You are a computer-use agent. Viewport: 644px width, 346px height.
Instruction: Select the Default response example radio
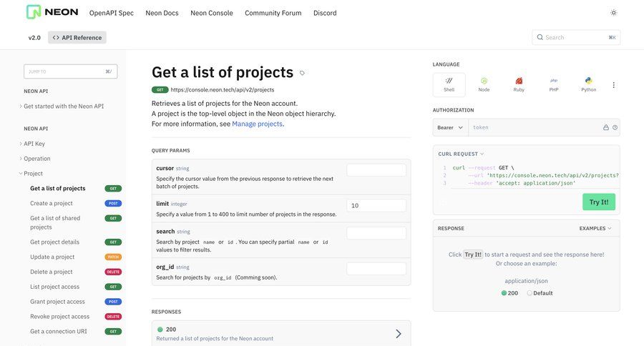[530, 293]
